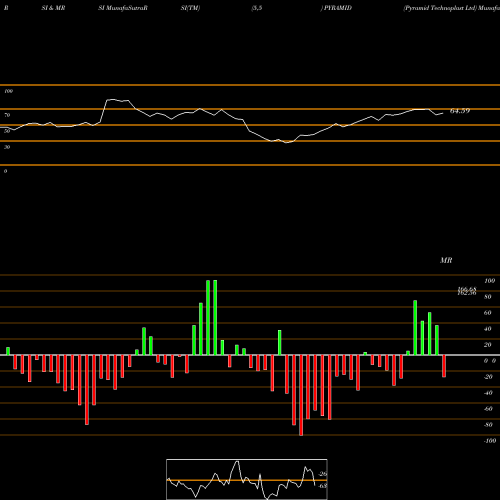Select the 'SI & MR' header label

click(53, 8)
